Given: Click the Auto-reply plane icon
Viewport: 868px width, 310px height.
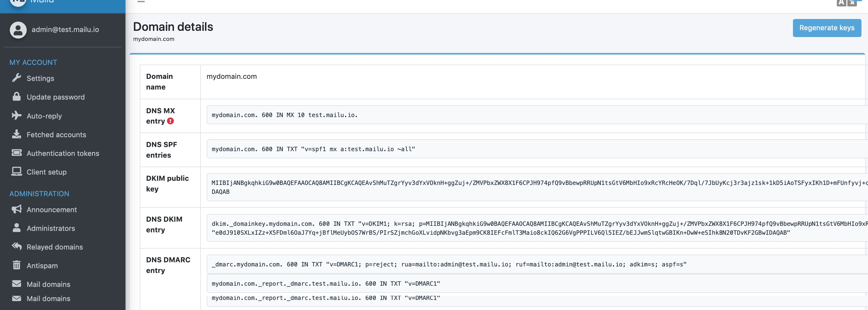Looking at the screenshot, I should [x=17, y=116].
